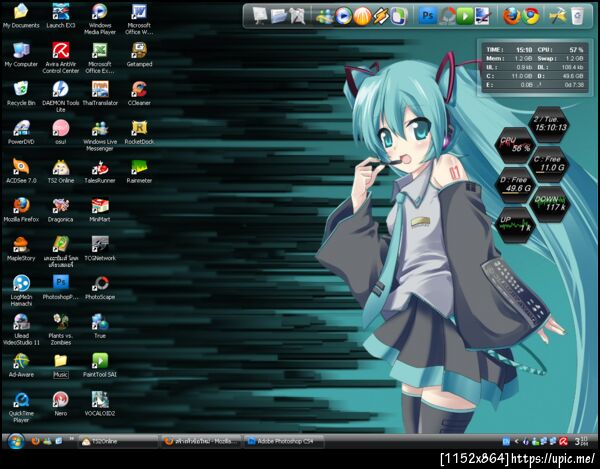Open the osu! game shortcut

(60, 132)
